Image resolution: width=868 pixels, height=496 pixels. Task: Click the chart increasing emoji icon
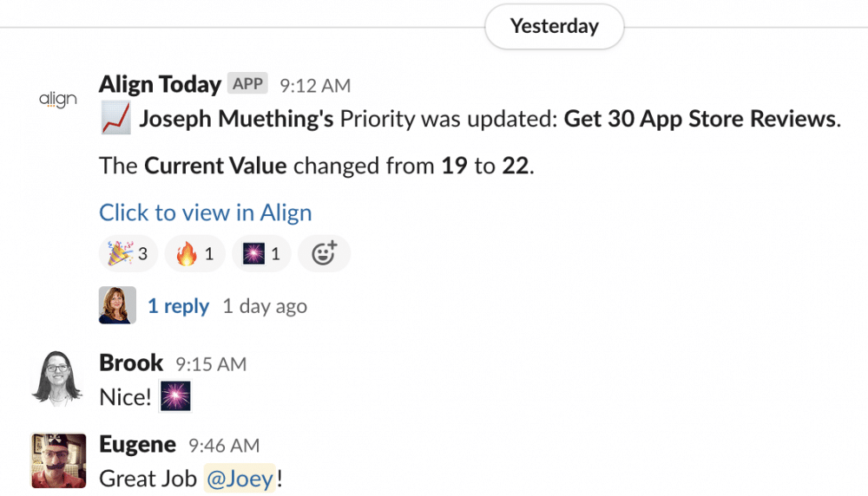(115, 119)
